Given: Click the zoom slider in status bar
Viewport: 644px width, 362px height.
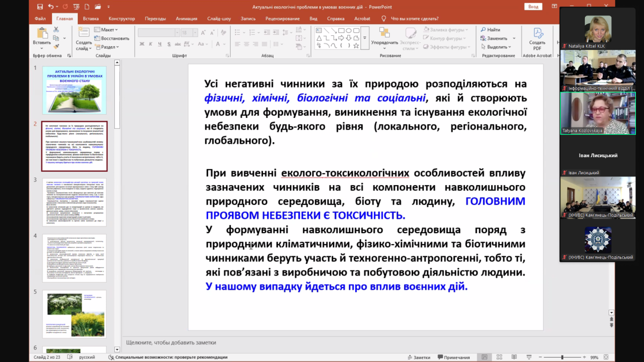Looking at the screenshot, I should click(562, 357).
